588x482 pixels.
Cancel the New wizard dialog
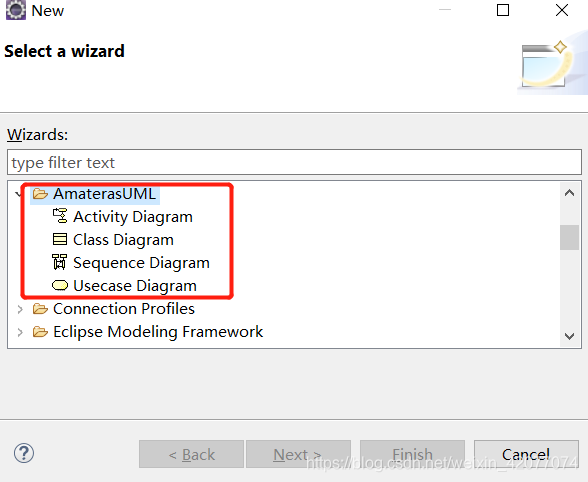(x=526, y=454)
